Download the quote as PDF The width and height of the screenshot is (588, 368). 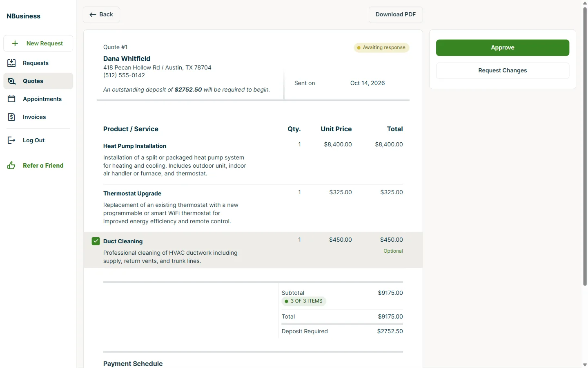point(395,15)
